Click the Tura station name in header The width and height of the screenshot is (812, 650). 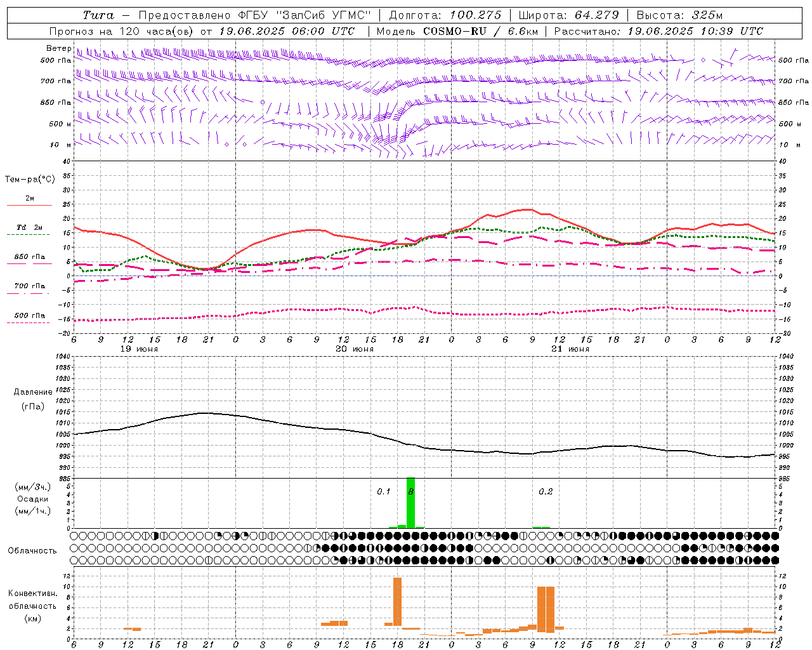(x=98, y=15)
